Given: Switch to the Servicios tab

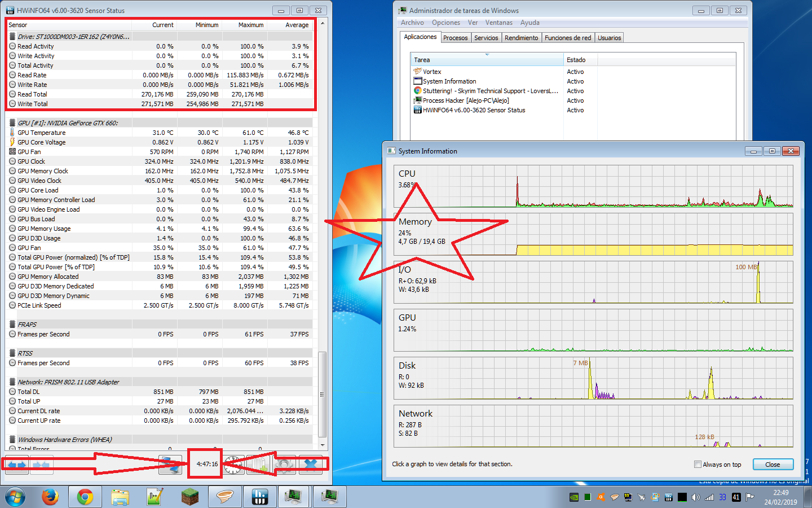Looking at the screenshot, I should pos(486,38).
